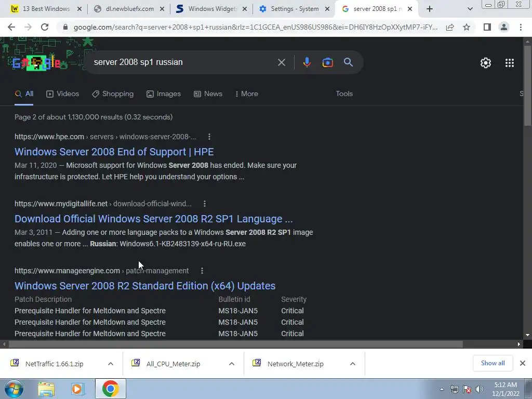Screen dimensions: 532x399
Task: Open Google quick settings gear
Action: tap(486, 63)
